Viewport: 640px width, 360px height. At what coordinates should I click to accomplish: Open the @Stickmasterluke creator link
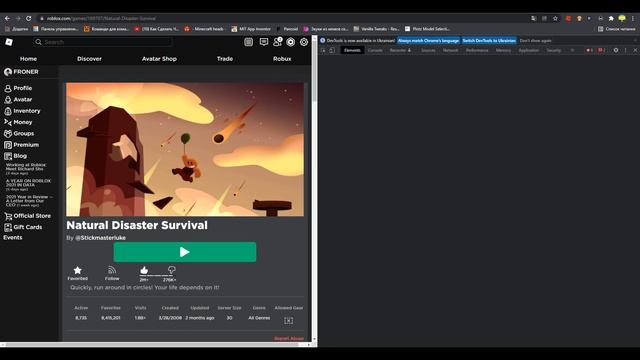[x=100, y=238]
